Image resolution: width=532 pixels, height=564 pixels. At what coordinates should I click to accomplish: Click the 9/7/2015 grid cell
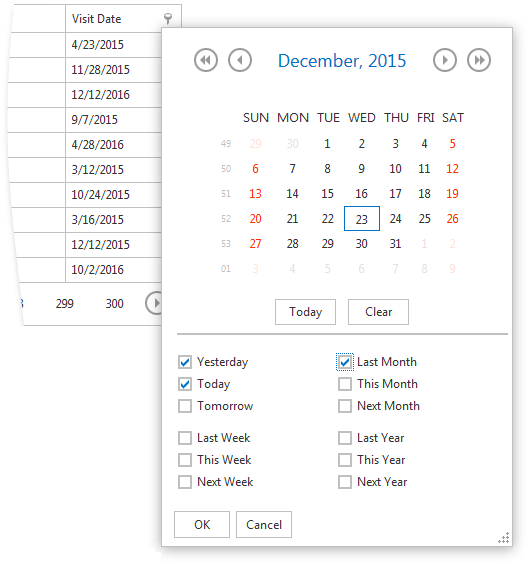pyautogui.click(x=113, y=120)
